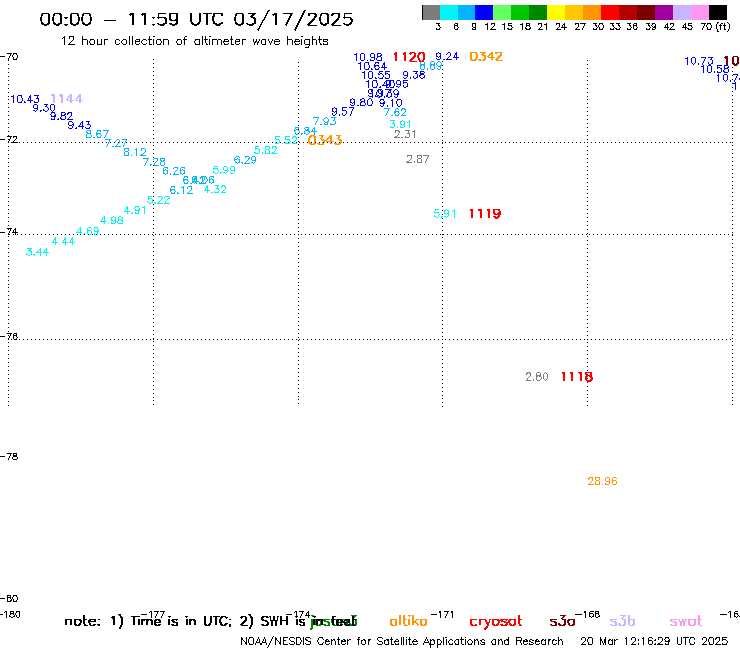740x650 pixels.
Task: Click the wave height value '5.91'
Action: click(x=445, y=214)
